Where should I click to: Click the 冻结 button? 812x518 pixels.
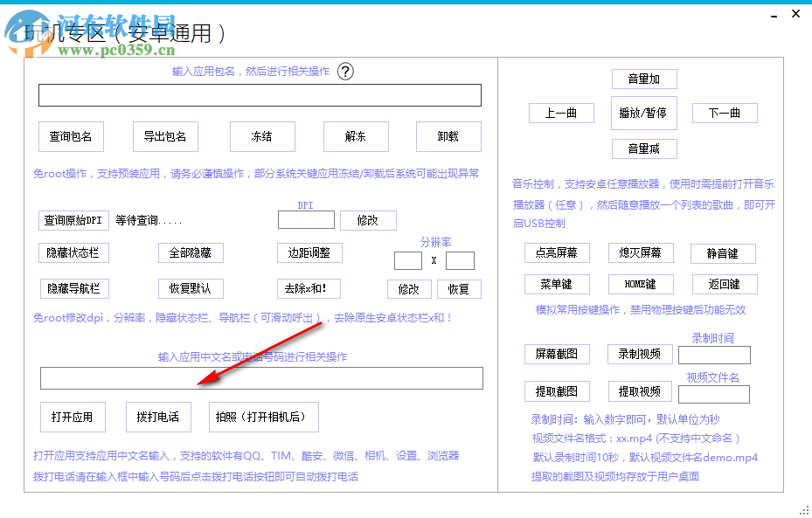(262, 136)
